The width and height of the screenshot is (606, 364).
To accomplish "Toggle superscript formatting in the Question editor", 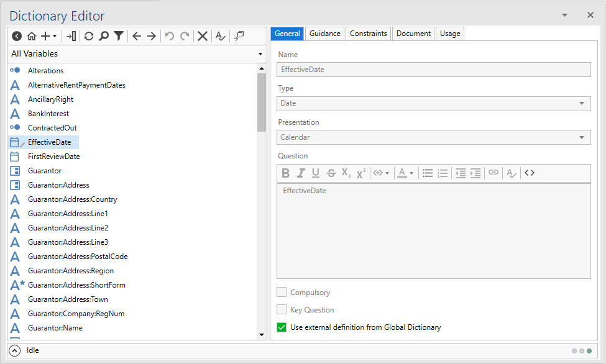I will click(x=360, y=173).
